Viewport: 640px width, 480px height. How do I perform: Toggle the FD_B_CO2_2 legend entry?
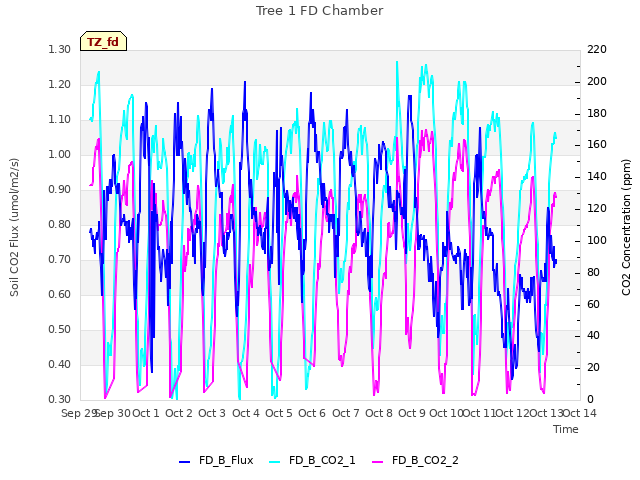click(416, 460)
